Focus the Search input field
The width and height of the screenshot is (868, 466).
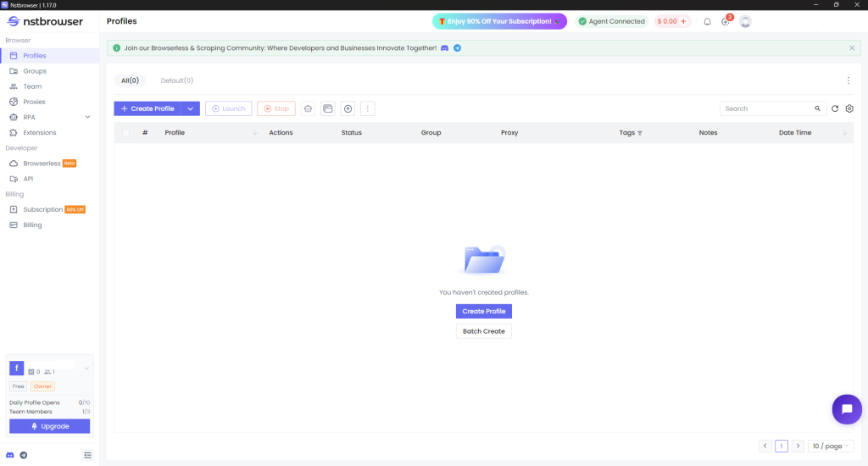coord(766,108)
